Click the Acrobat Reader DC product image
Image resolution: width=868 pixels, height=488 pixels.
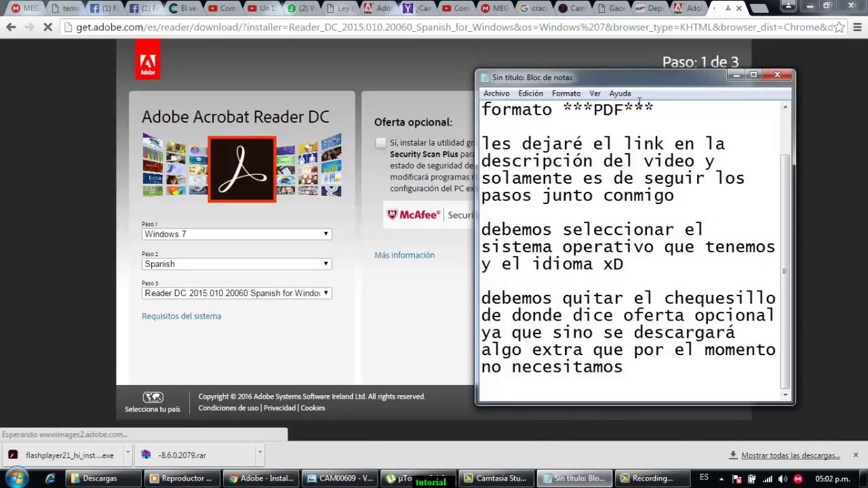tap(242, 169)
